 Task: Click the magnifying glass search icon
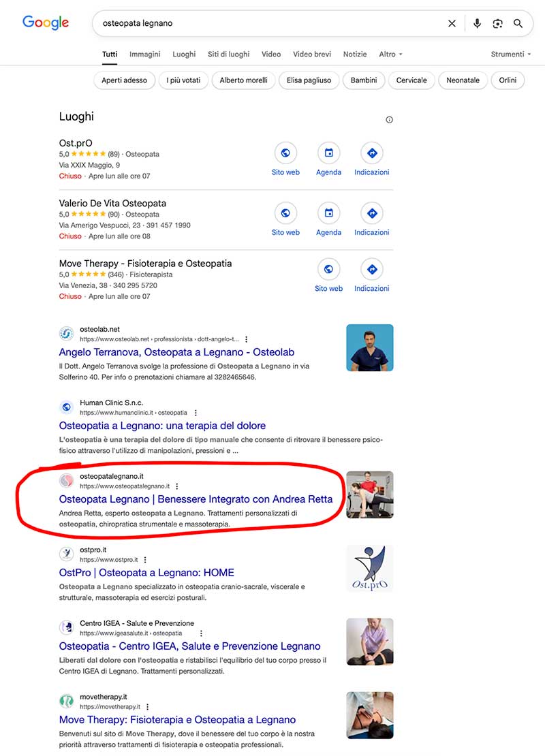point(518,23)
